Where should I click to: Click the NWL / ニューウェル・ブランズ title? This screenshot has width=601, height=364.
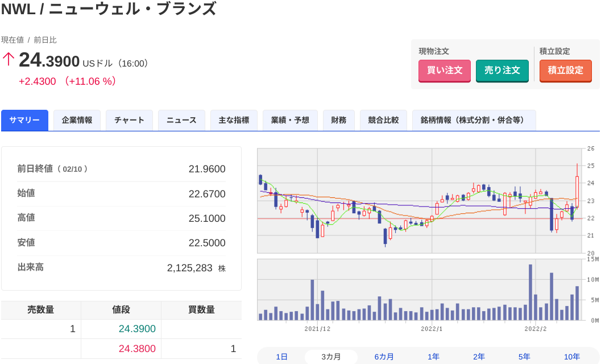(x=109, y=9)
